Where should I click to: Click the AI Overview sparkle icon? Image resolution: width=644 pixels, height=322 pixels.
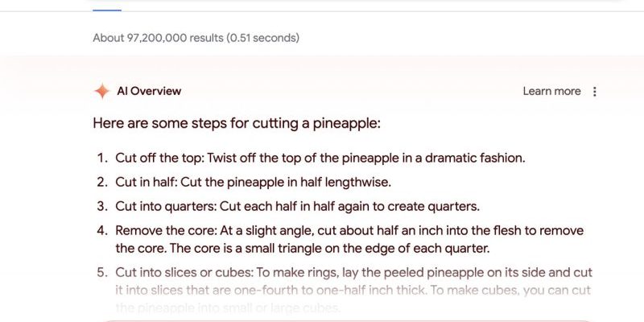pos(102,91)
